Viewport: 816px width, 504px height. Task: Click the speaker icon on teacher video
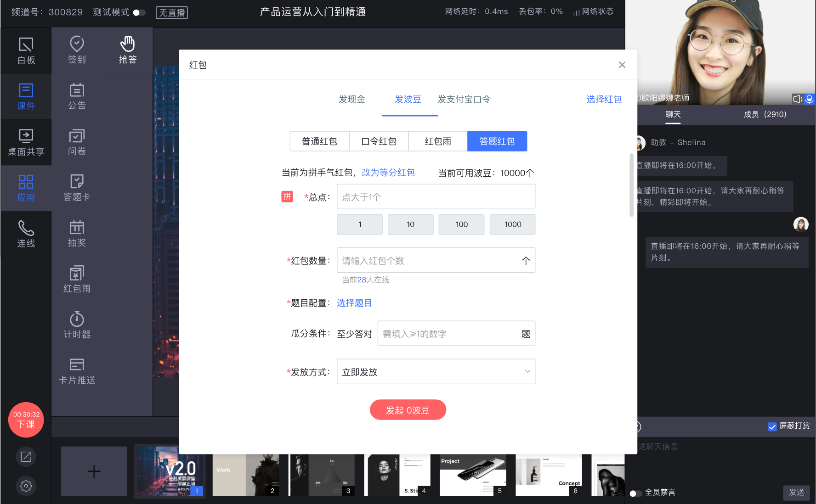(x=797, y=99)
